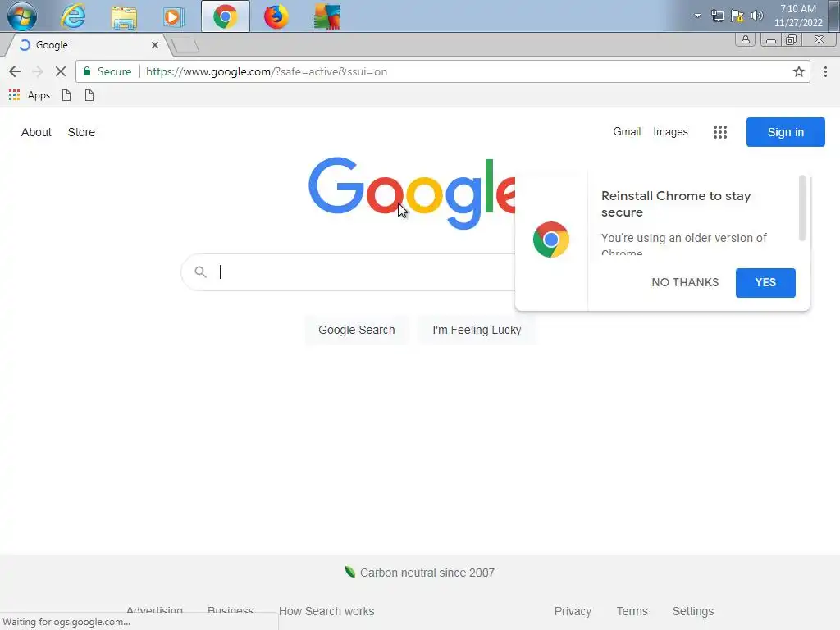840x630 pixels.
Task: Click the Chrome logo in the reinstall popup
Action: (550, 240)
